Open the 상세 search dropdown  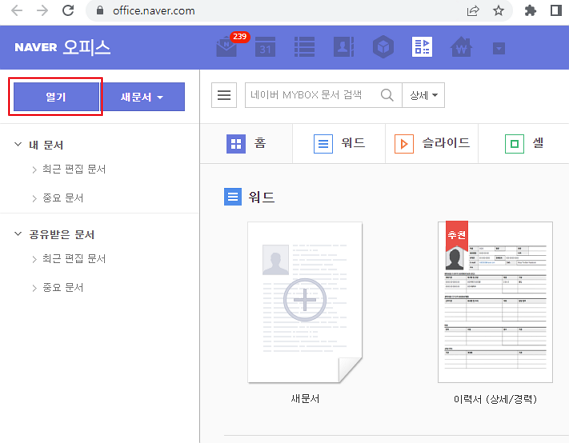click(423, 95)
